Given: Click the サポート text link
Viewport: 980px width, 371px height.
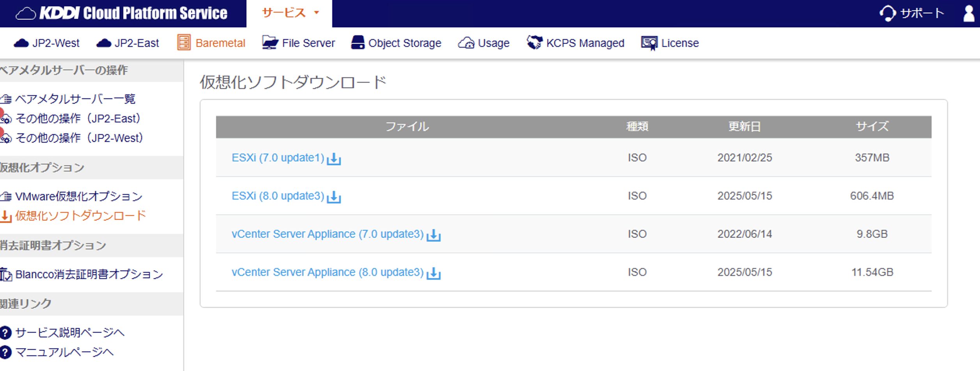Looking at the screenshot, I should point(922,13).
